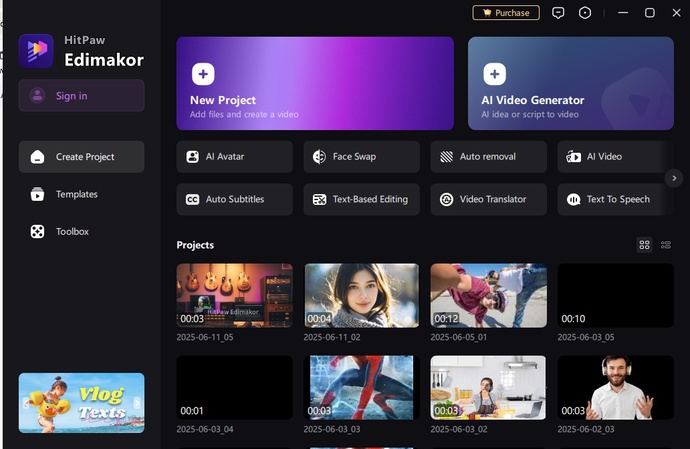This screenshot has height=449, width=690.
Task: Click the 2025-06-03_03 project name text
Action: [x=332, y=429]
